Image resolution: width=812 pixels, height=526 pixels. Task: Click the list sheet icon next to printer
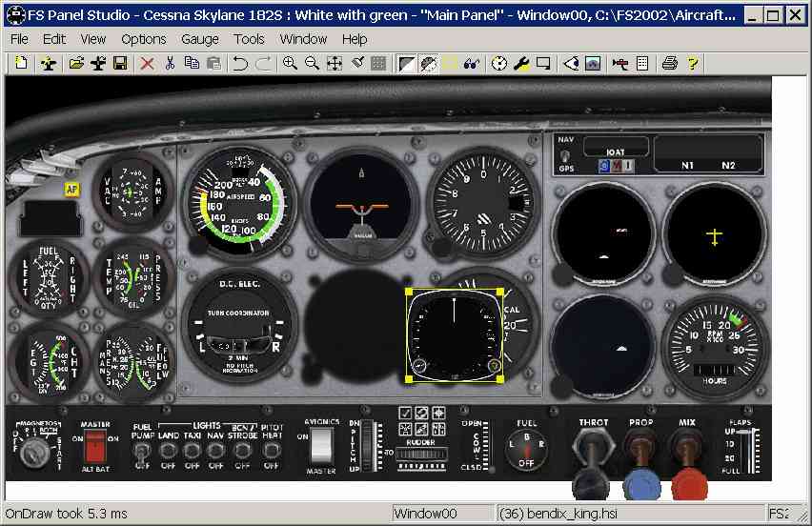pos(642,63)
